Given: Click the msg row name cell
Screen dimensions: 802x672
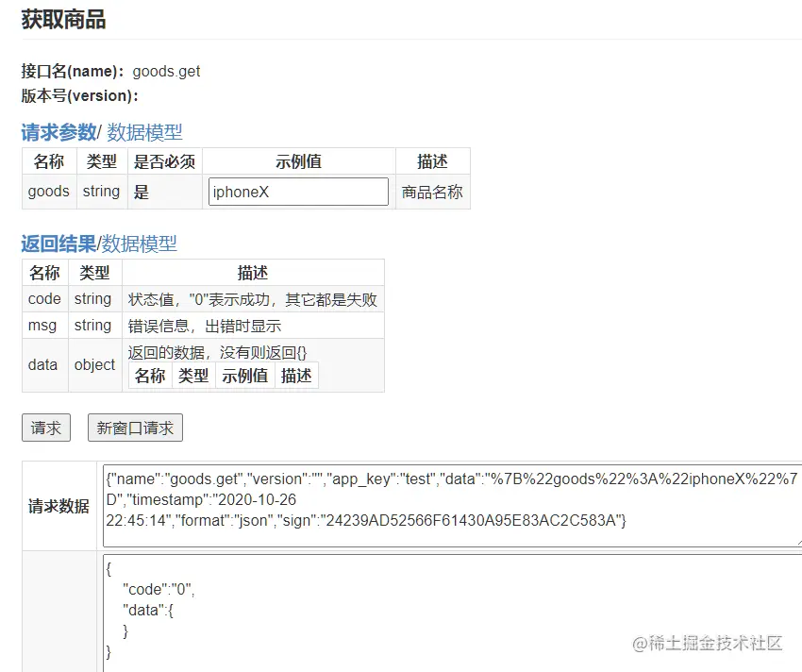Looking at the screenshot, I should click(43, 326).
